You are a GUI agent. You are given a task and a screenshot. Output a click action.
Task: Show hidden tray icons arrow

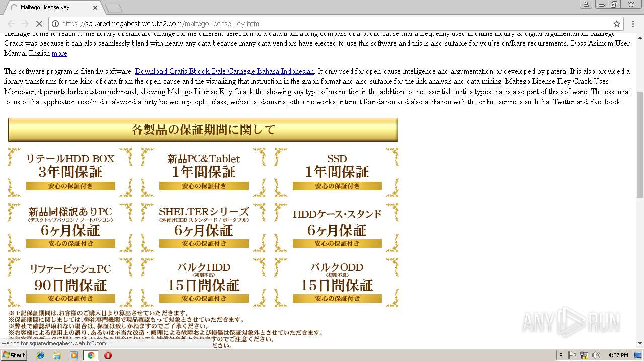(561, 355)
